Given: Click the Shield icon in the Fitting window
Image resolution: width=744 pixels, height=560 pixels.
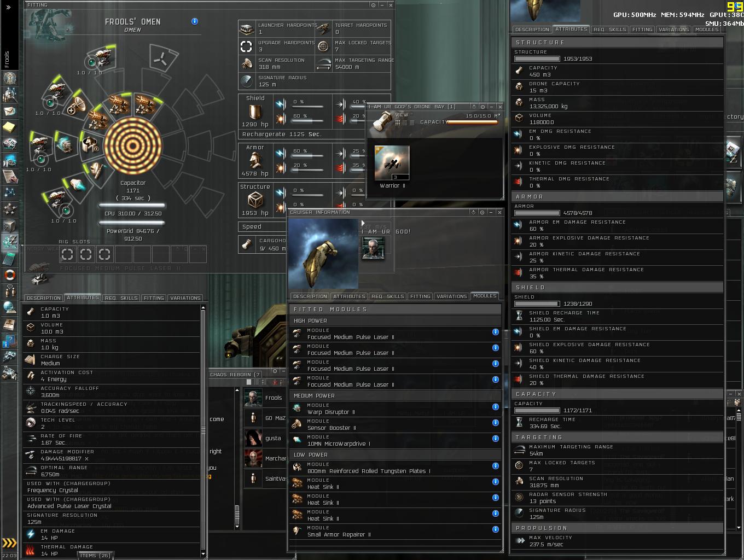Looking at the screenshot, I should [x=255, y=112].
